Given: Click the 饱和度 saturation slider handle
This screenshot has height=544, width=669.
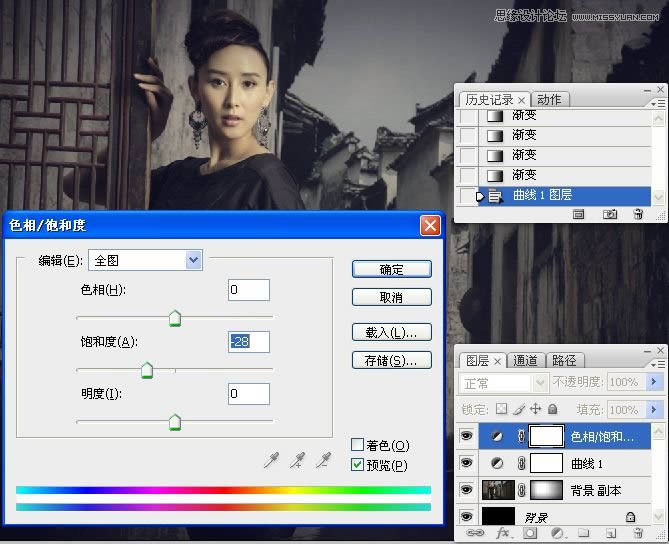Looking at the screenshot, I should (x=147, y=371).
